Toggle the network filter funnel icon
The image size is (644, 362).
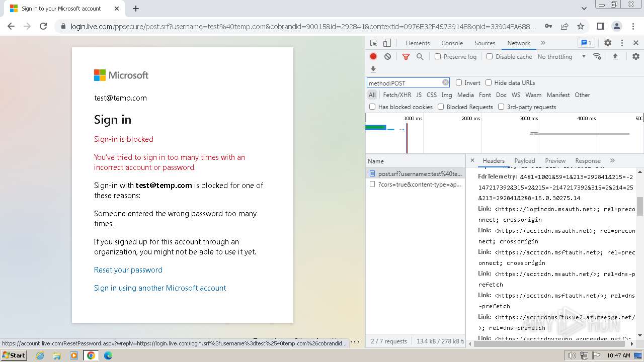coord(406,57)
